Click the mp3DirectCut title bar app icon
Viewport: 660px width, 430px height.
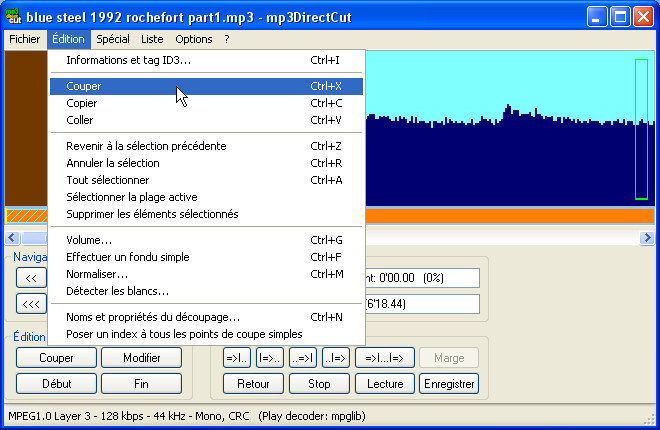pos(13,16)
